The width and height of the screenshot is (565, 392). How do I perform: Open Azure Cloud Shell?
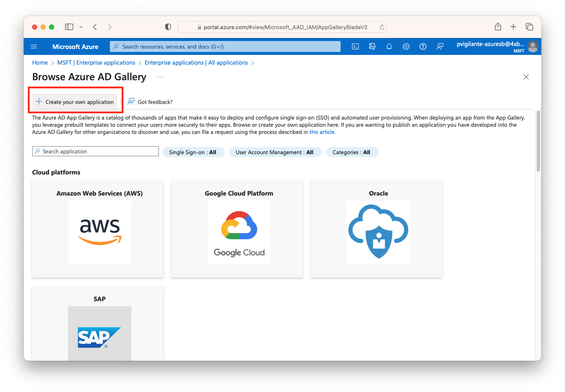tap(355, 46)
